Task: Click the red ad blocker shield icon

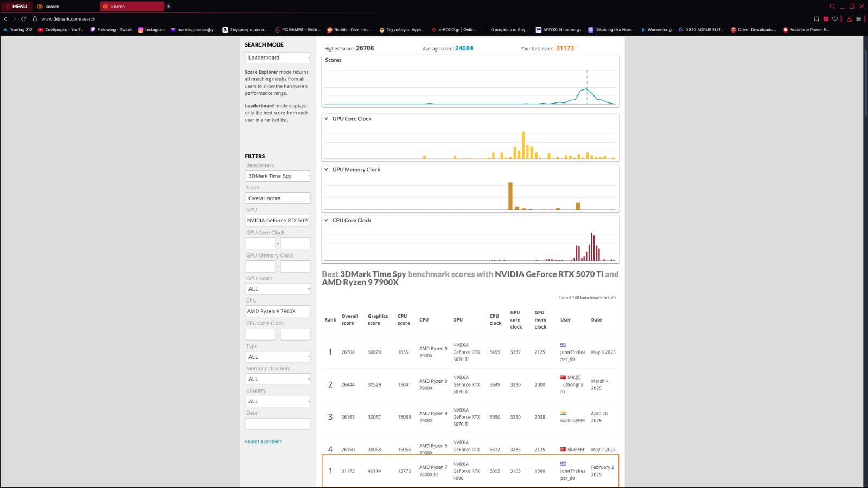Action: (x=826, y=19)
